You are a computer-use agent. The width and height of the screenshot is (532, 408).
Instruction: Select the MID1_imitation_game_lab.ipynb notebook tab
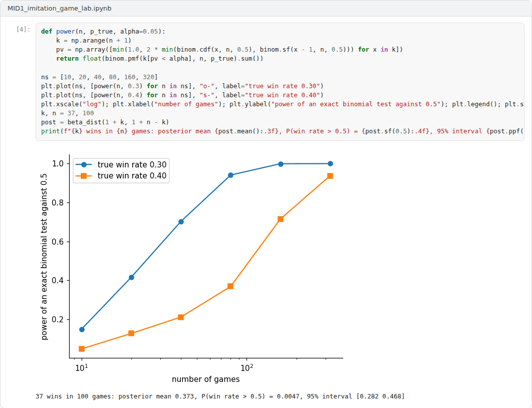point(60,8)
